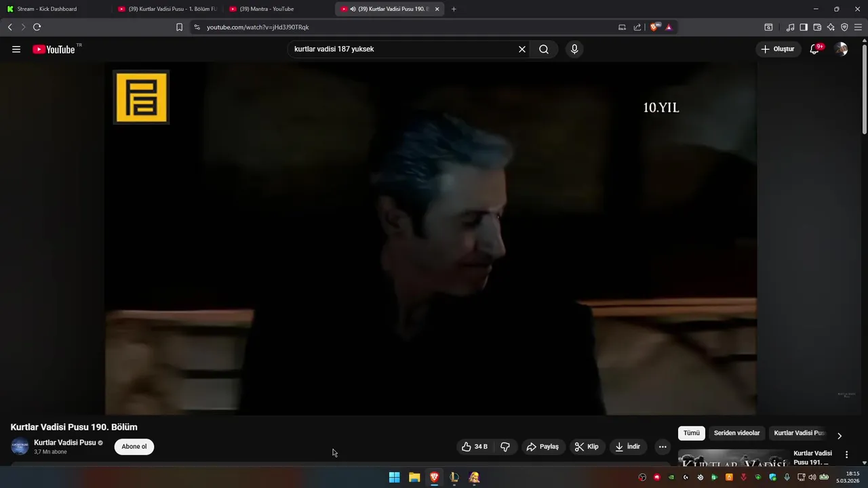Close the Kurtlar Vadisi Pusu 190 tab
Viewport: 868px width, 488px height.
437,9
